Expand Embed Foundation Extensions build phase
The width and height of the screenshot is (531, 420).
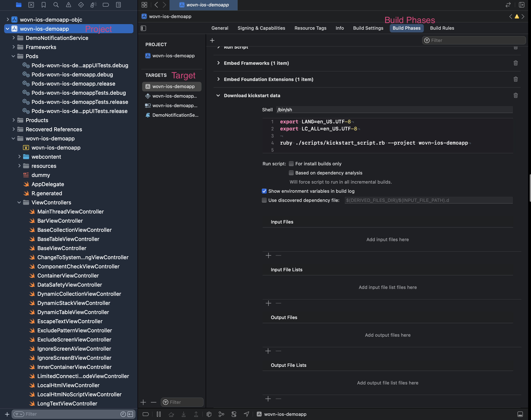point(218,79)
